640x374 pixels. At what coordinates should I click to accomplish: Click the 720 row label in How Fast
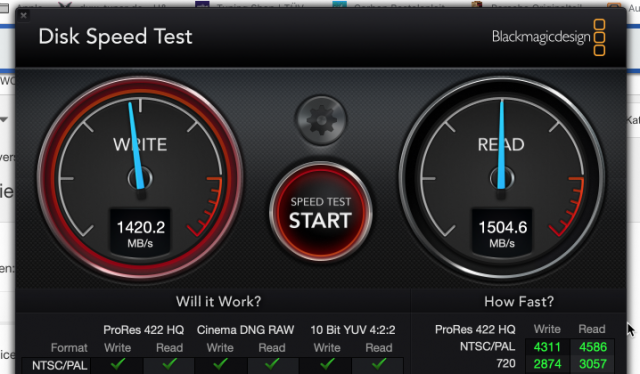coord(505,363)
